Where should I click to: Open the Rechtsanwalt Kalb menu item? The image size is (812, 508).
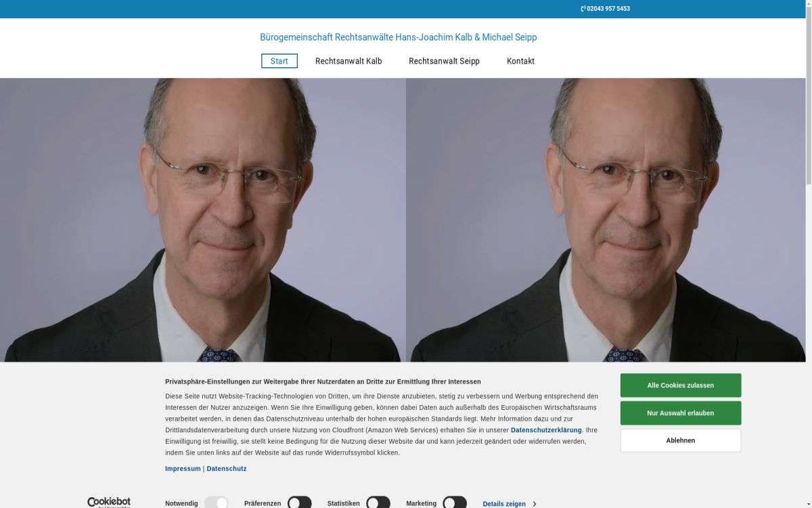coord(348,61)
